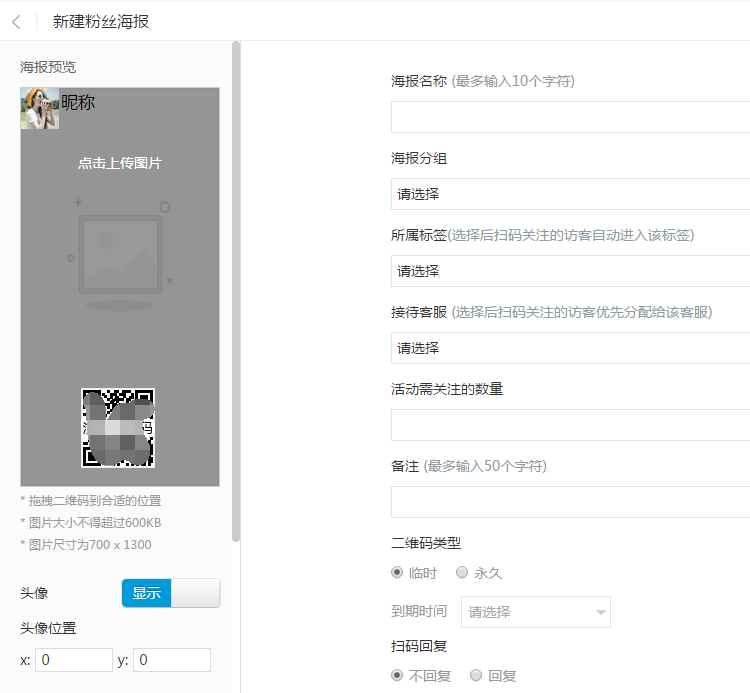Expand the 到期时间 dropdown arrow
The width and height of the screenshot is (750, 693).
[600, 612]
